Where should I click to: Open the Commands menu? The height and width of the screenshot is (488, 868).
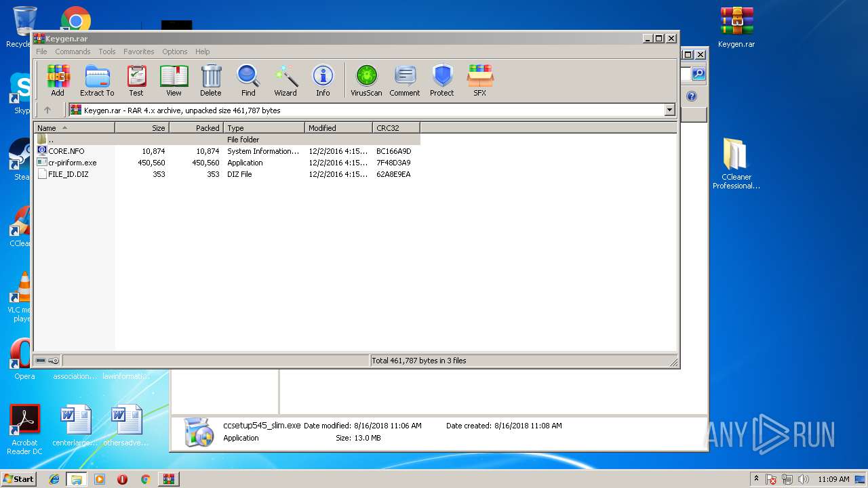click(x=73, y=52)
